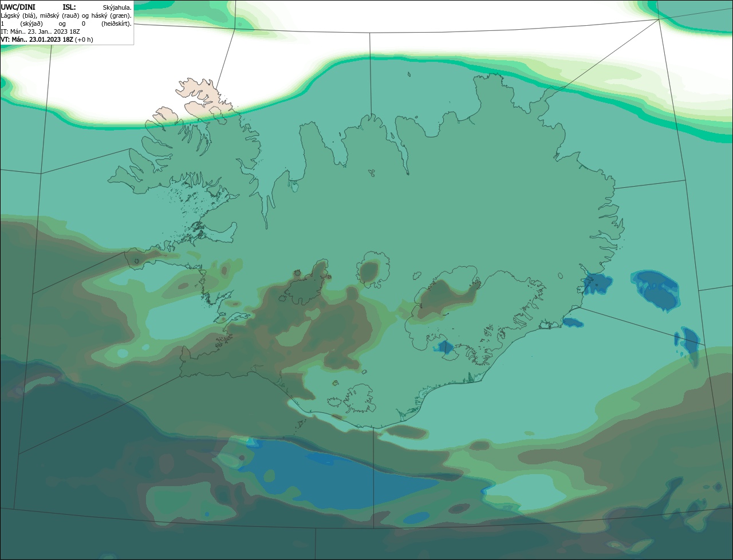Click the "ISL:" label in legend
Viewport: 733px width, 560px height.
click(x=69, y=7)
